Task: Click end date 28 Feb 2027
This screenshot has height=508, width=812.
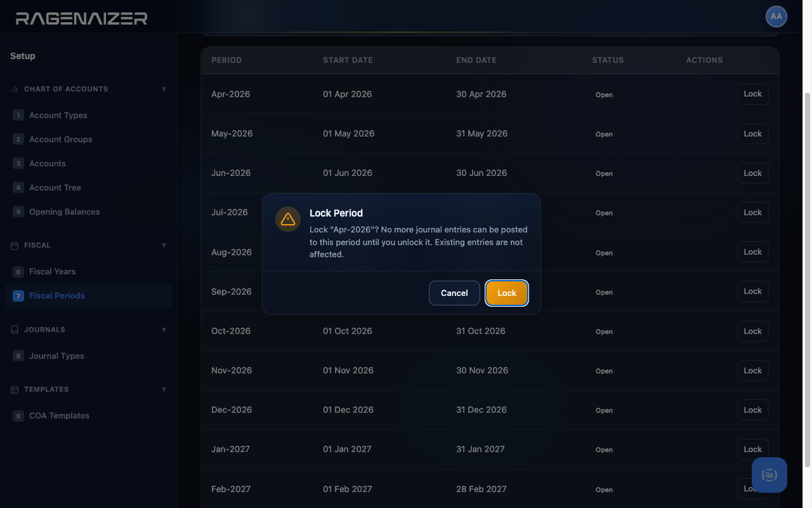Action: (x=481, y=489)
